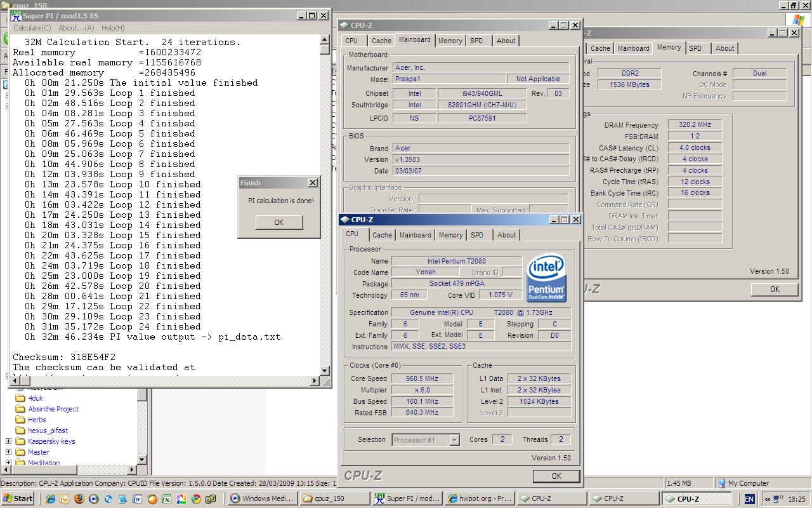Click Super PI horizontal scrollbar left arrow
The height and width of the screenshot is (508, 812).
coord(14,380)
